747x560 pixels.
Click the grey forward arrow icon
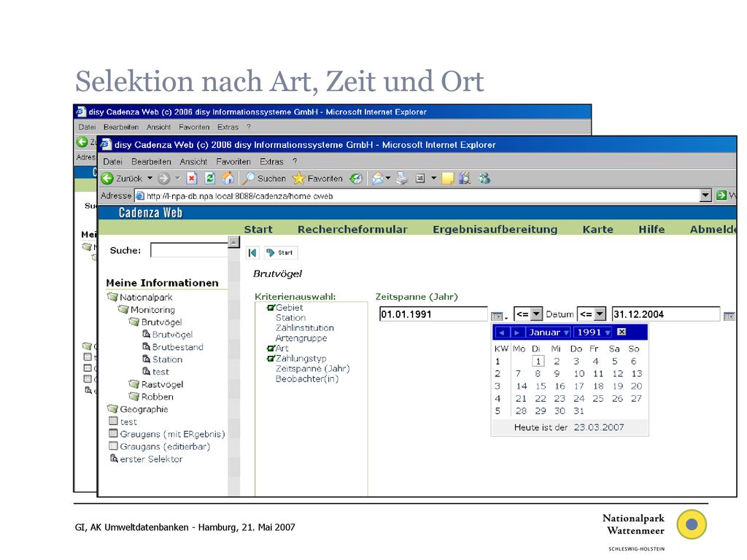point(164,179)
